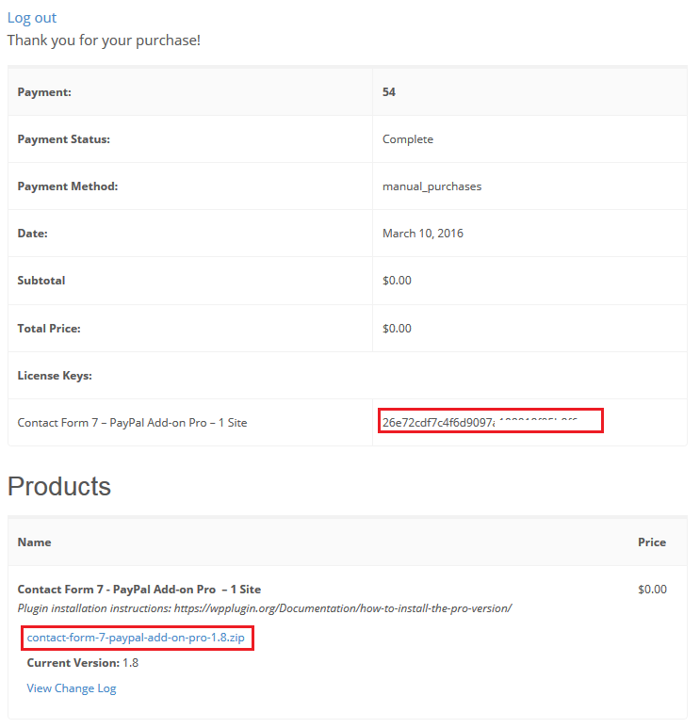Click the Subtotal label
The width and height of the screenshot is (700, 728).
pyautogui.click(x=41, y=281)
